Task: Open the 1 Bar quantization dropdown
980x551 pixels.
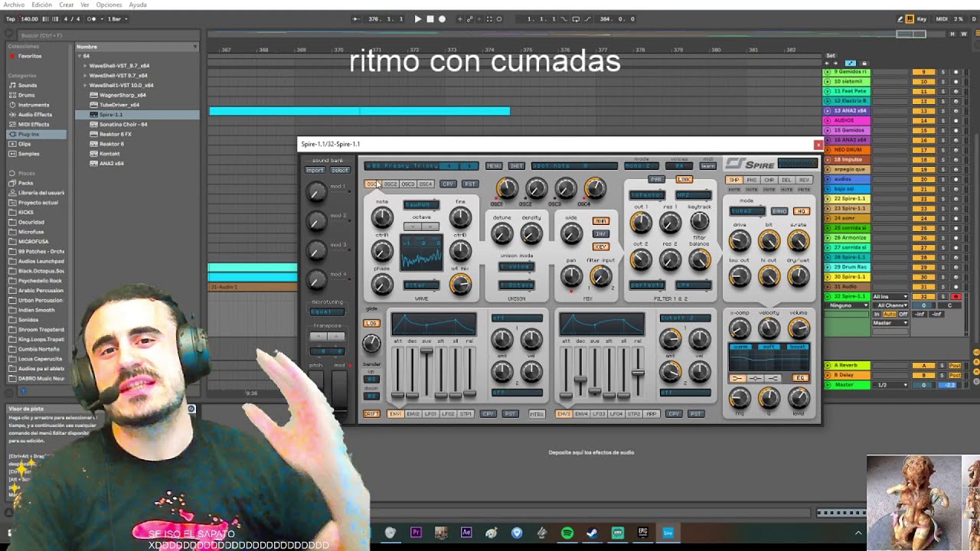Action: (x=116, y=19)
